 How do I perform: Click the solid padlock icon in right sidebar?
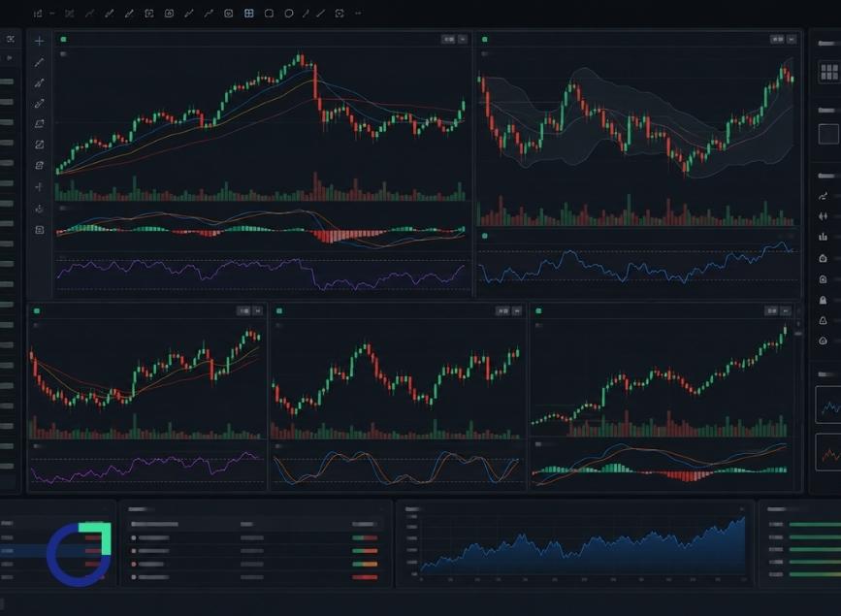(823, 300)
